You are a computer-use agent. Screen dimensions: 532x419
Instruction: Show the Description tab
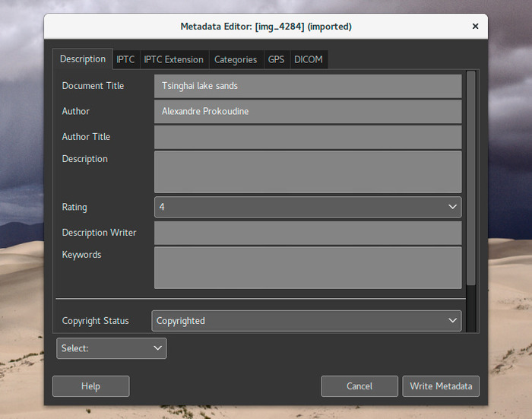(83, 59)
